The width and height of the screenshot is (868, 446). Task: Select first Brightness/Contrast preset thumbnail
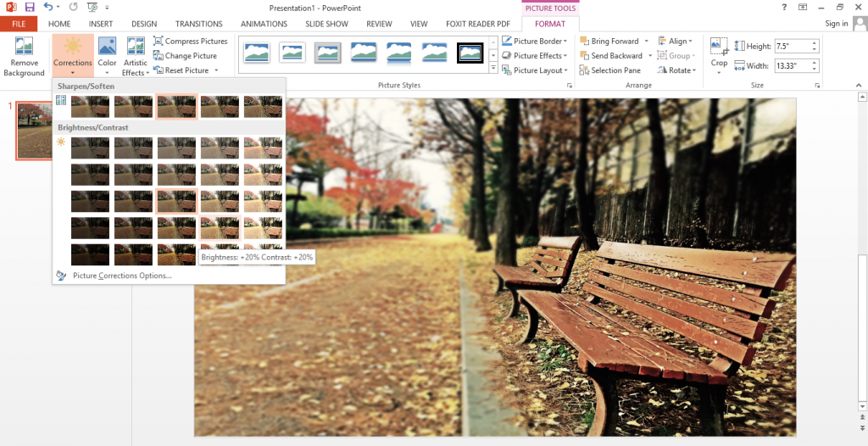(90, 148)
